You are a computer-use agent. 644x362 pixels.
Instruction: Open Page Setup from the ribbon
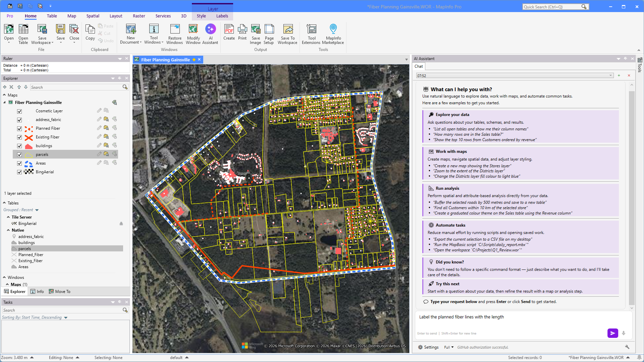(x=269, y=34)
